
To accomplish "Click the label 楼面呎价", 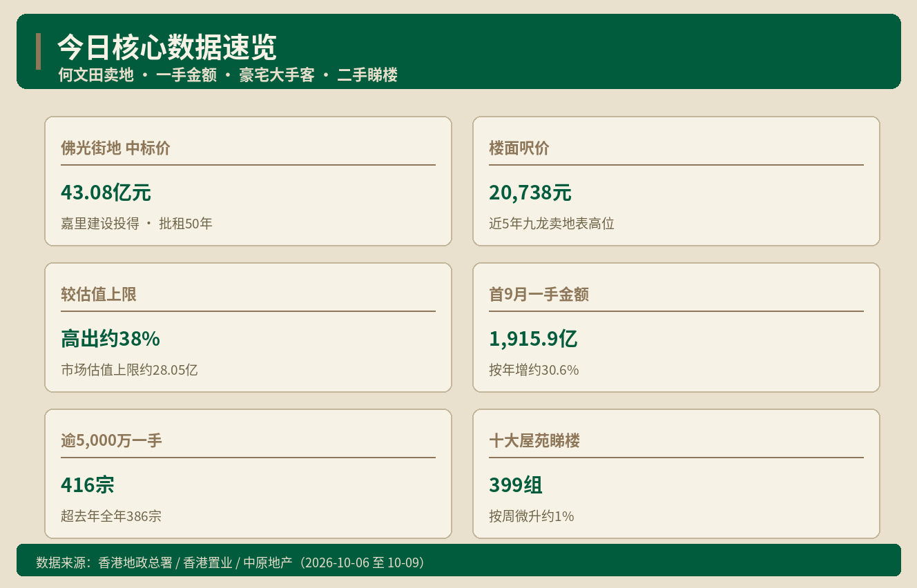I will [x=519, y=148].
